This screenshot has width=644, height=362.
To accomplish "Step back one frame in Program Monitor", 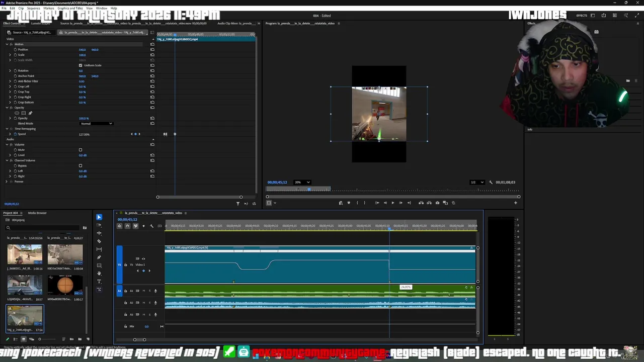I will (x=385, y=203).
